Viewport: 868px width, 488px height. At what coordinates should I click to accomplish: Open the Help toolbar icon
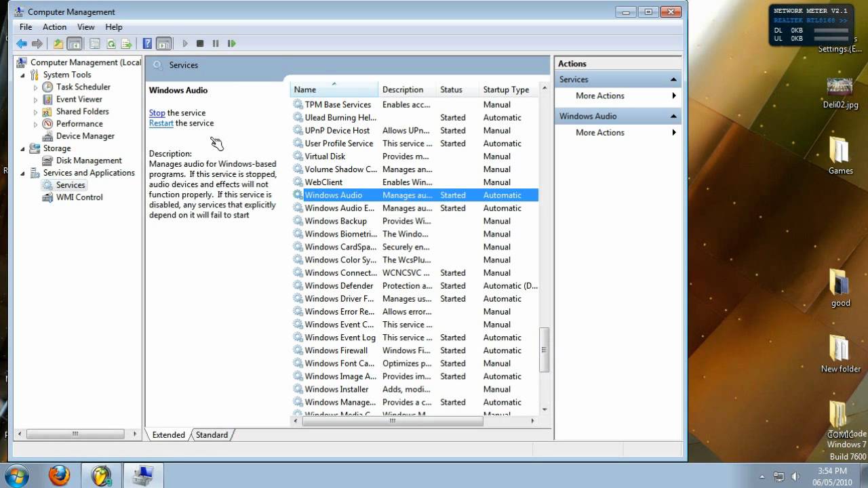pyautogui.click(x=147, y=43)
